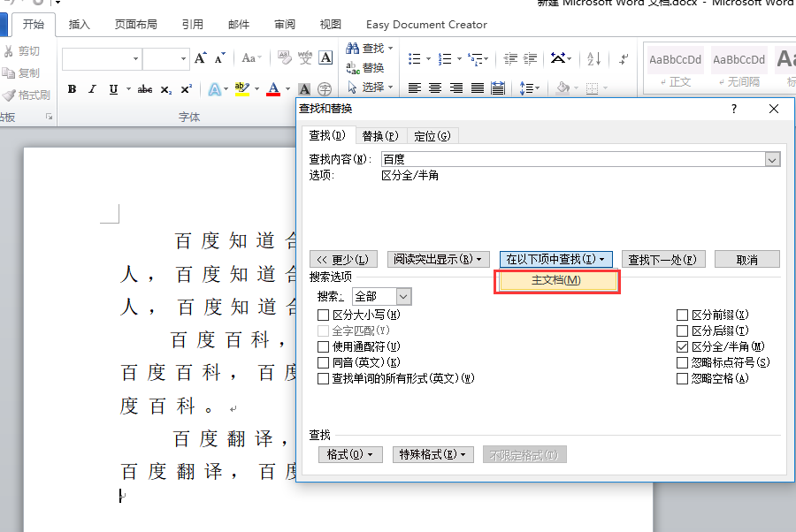Click the clear formatting eraser icon

coord(284,58)
